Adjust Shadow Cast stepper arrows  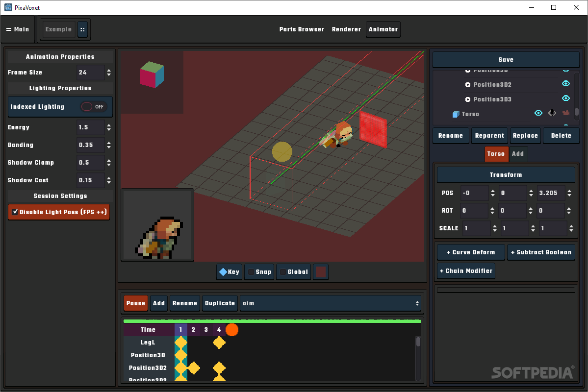click(109, 180)
